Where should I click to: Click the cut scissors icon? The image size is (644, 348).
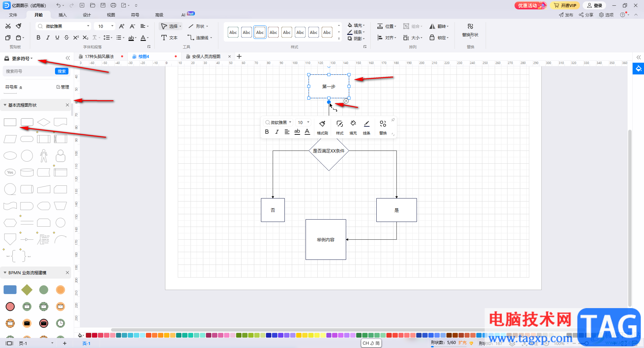click(8, 26)
